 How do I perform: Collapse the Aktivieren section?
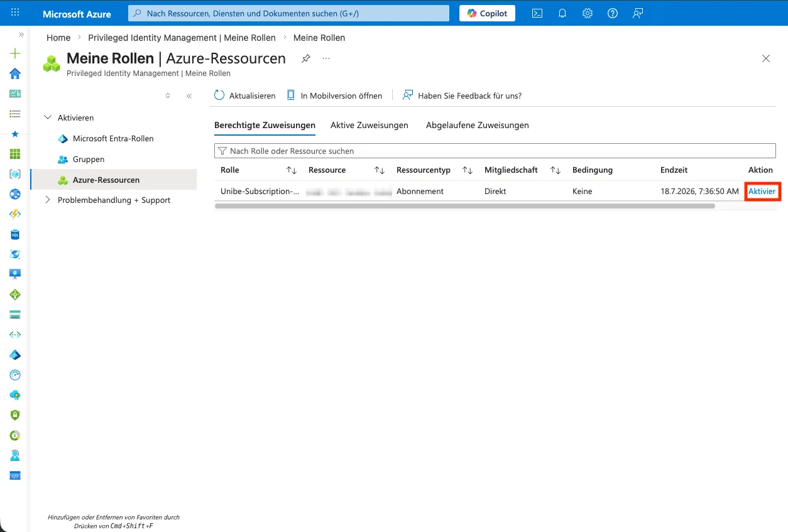tap(48, 117)
